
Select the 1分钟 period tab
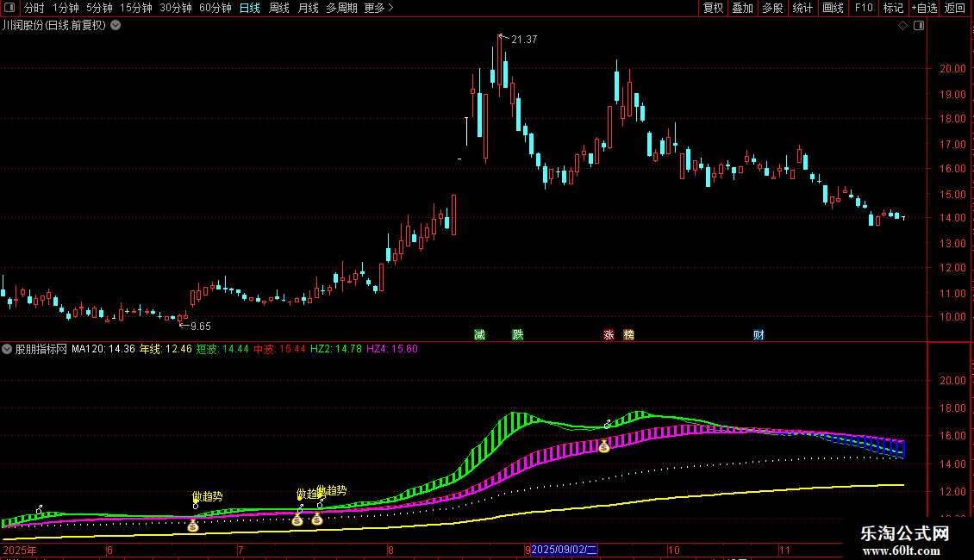66,8
